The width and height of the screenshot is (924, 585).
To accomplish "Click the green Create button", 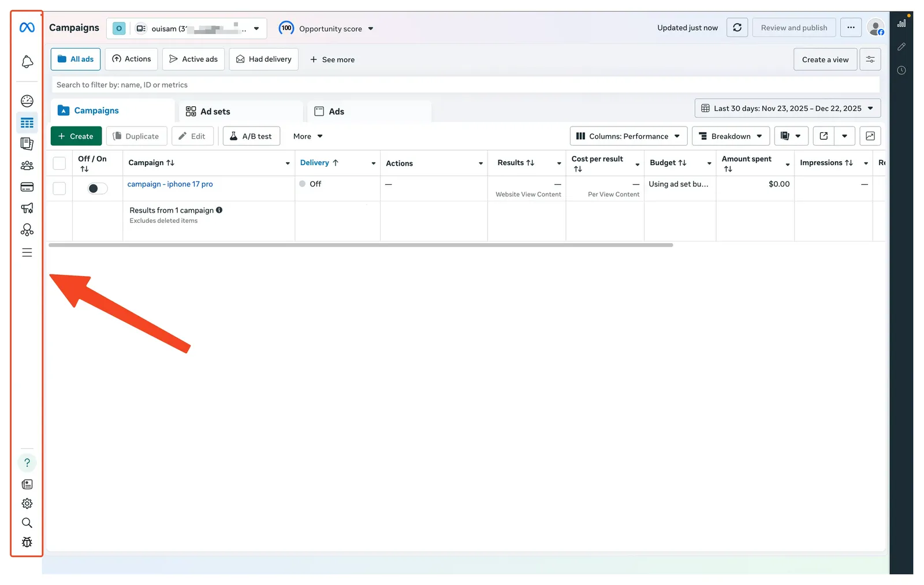I will (76, 136).
